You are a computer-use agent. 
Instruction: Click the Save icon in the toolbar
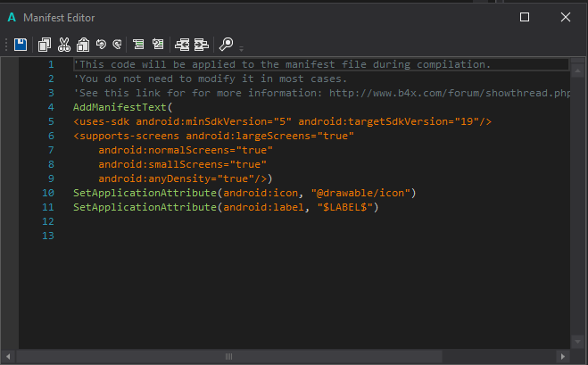[x=21, y=44]
